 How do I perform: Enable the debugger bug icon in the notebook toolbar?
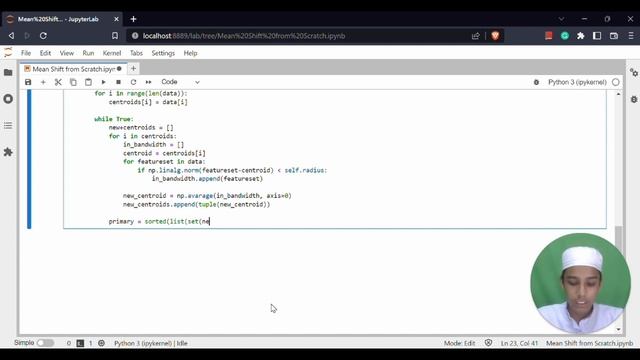click(536, 82)
